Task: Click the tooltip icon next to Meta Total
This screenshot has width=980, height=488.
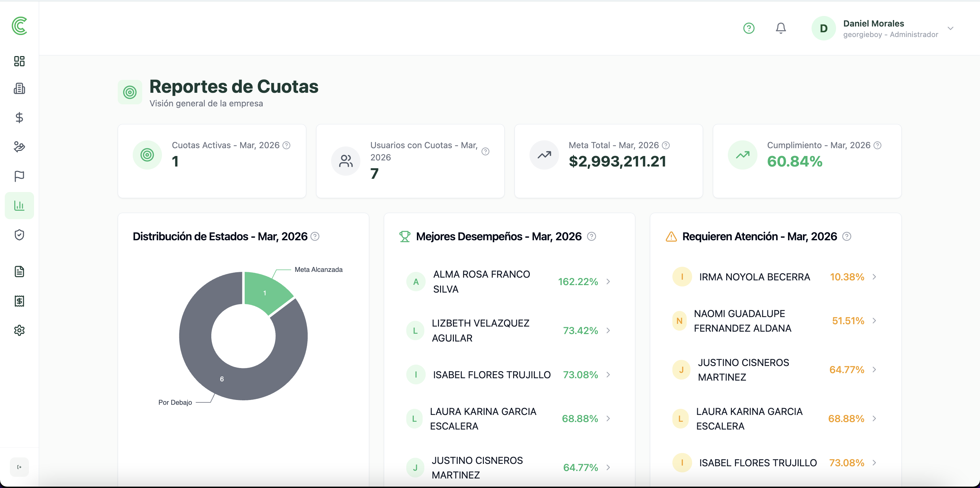Action: [666, 145]
